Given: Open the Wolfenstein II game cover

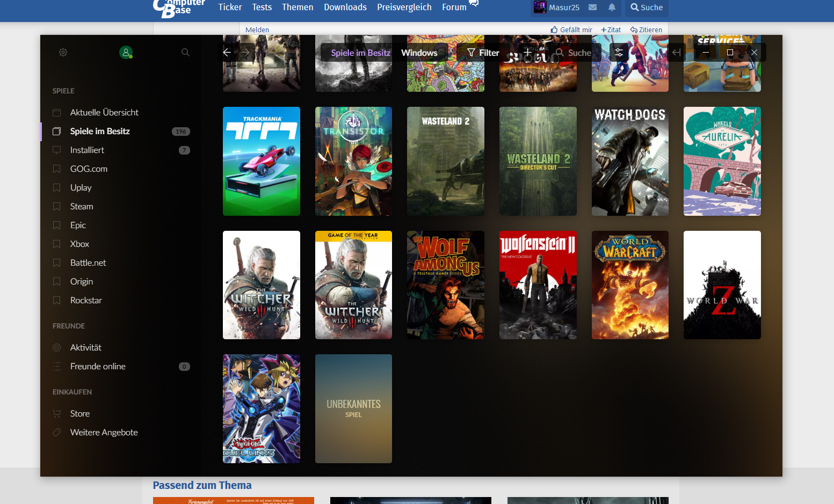Looking at the screenshot, I should click(x=538, y=285).
